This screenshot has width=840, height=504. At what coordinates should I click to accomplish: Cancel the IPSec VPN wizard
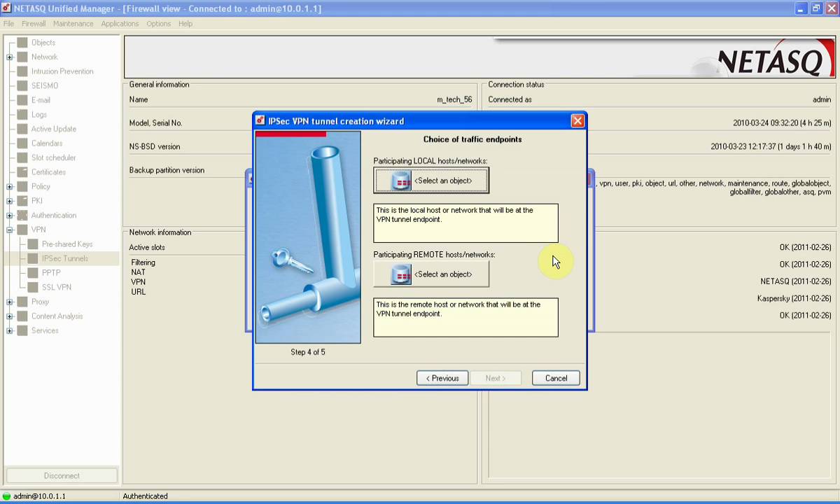[556, 378]
